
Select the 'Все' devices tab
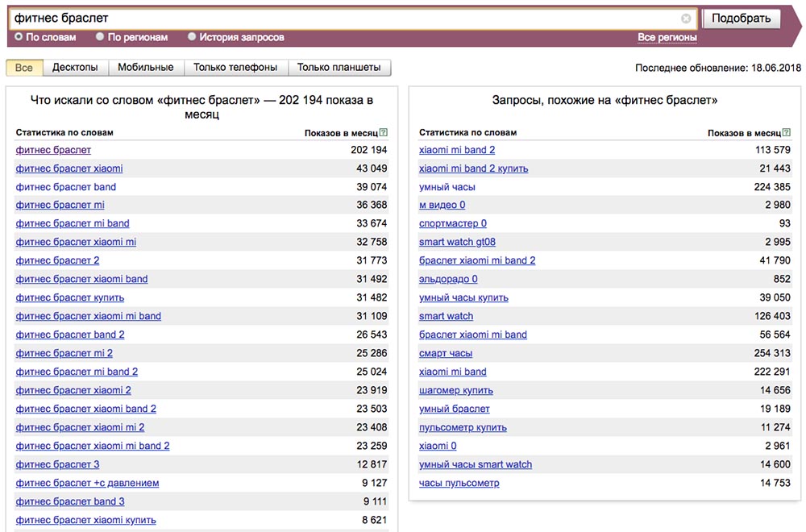tap(24, 68)
